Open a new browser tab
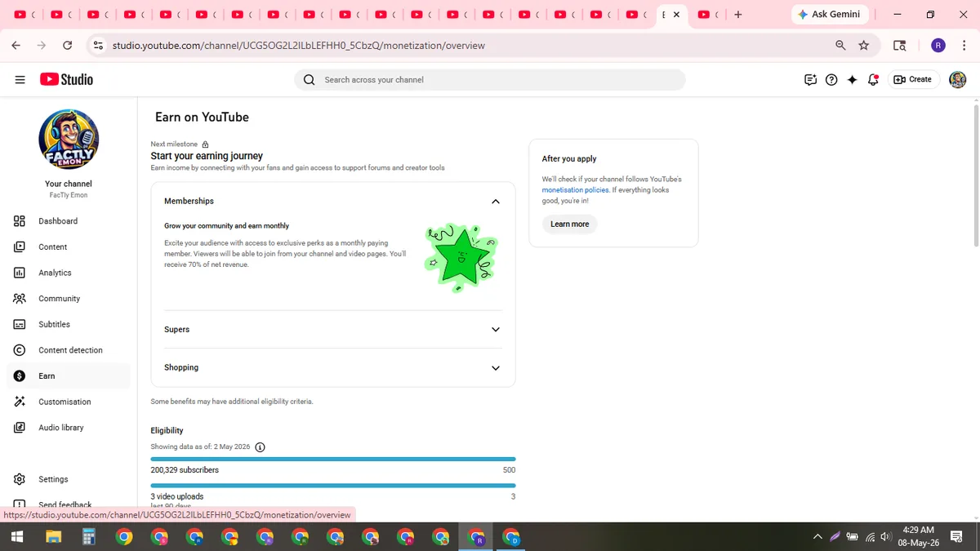This screenshot has height=551, width=980. (738, 15)
